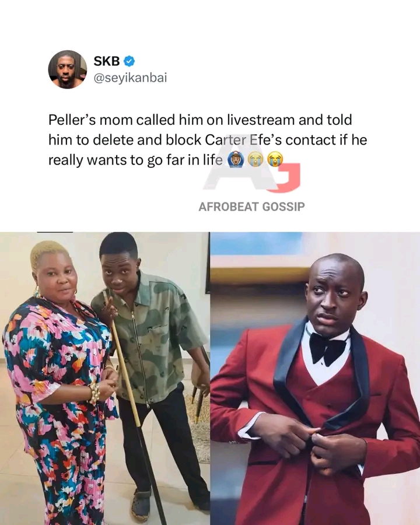Click the woman's blonde short hair
Image resolution: width=420 pixels, height=525 pixels.
[45, 254]
